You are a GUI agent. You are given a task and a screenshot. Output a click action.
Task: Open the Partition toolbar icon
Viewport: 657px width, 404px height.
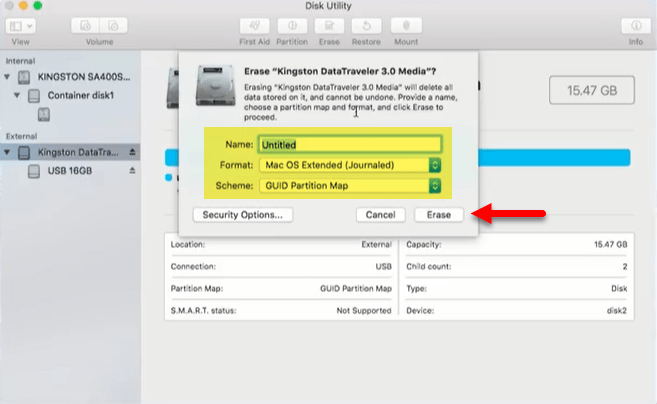tap(292, 26)
